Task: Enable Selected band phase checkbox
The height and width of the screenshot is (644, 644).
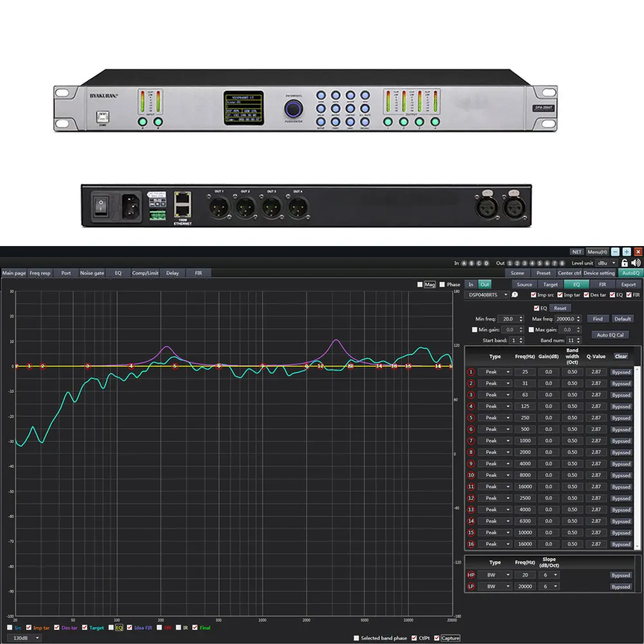Action: [x=357, y=638]
